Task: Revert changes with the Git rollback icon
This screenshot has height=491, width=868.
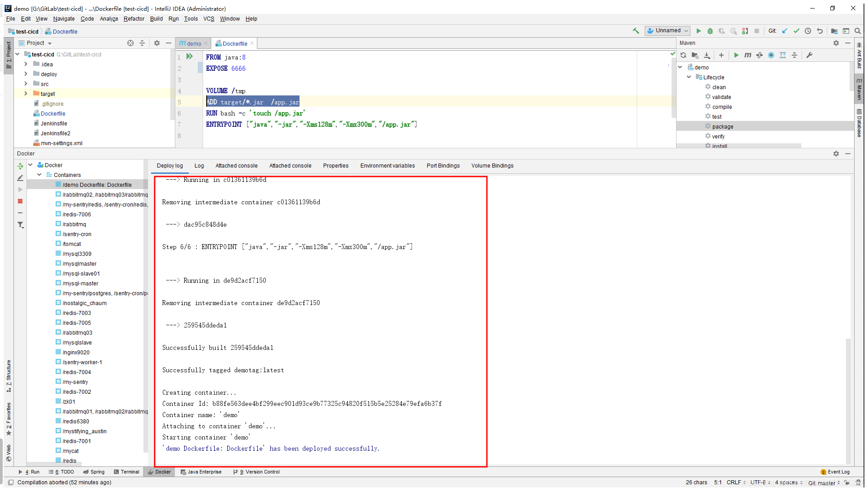Action: 820,31
